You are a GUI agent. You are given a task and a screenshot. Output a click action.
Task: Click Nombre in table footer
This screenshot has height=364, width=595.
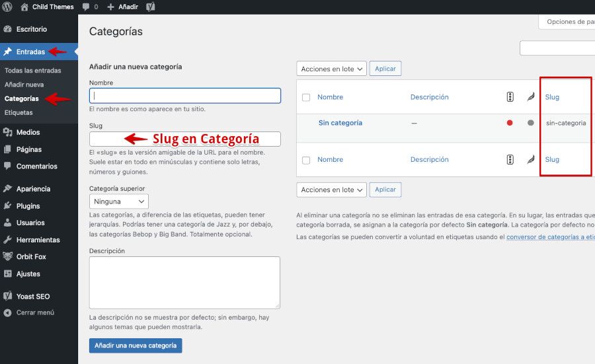tap(330, 160)
